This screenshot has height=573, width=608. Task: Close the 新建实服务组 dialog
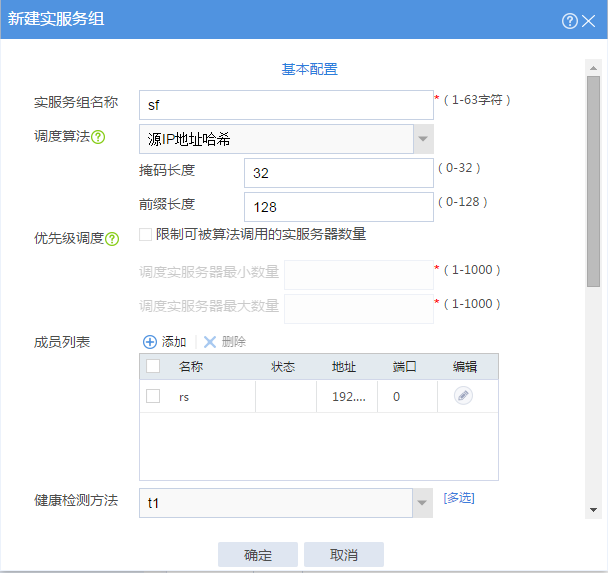pyautogui.click(x=589, y=21)
